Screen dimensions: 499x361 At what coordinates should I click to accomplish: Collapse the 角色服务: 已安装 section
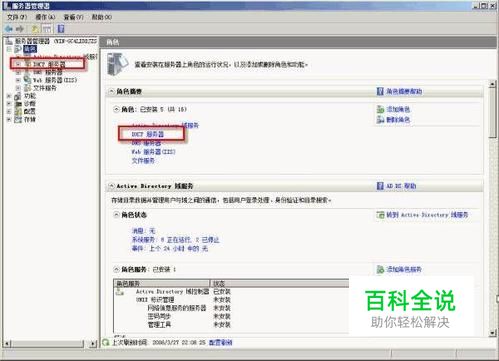point(116,269)
